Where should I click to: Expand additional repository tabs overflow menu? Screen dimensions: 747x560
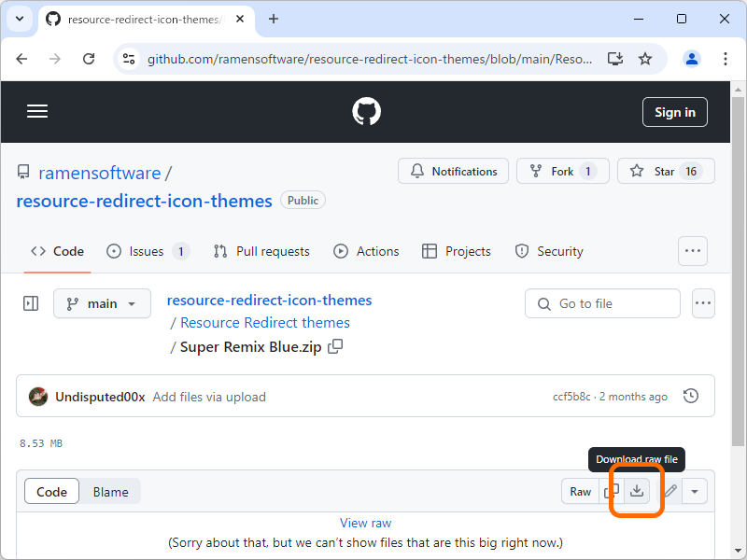(x=692, y=251)
